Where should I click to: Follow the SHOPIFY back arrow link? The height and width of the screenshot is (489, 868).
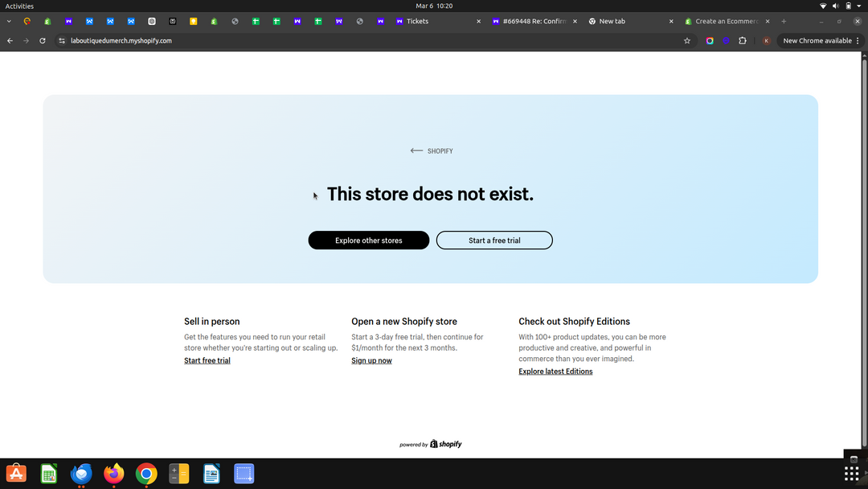(x=432, y=150)
